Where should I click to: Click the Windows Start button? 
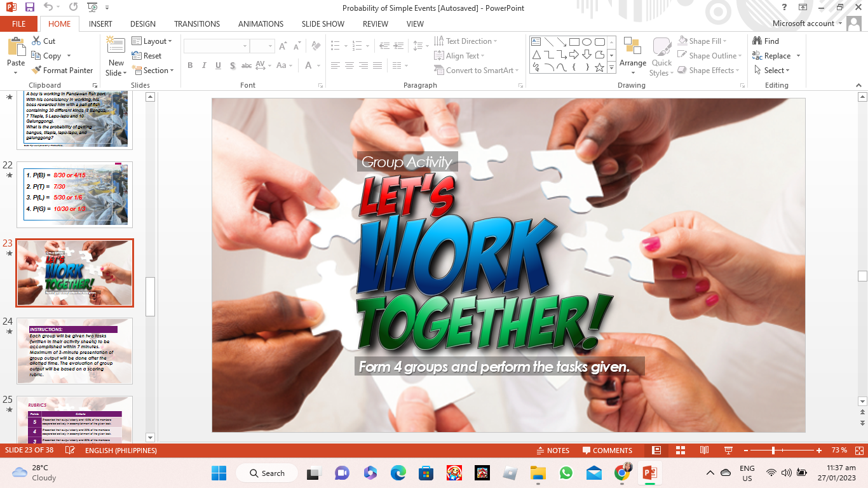pos(219,473)
